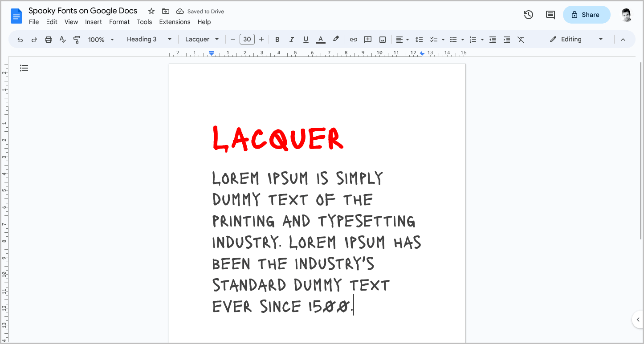This screenshot has height=344, width=644.
Task: Click the Undo icon in the toolbar
Action: tap(20, 39)
